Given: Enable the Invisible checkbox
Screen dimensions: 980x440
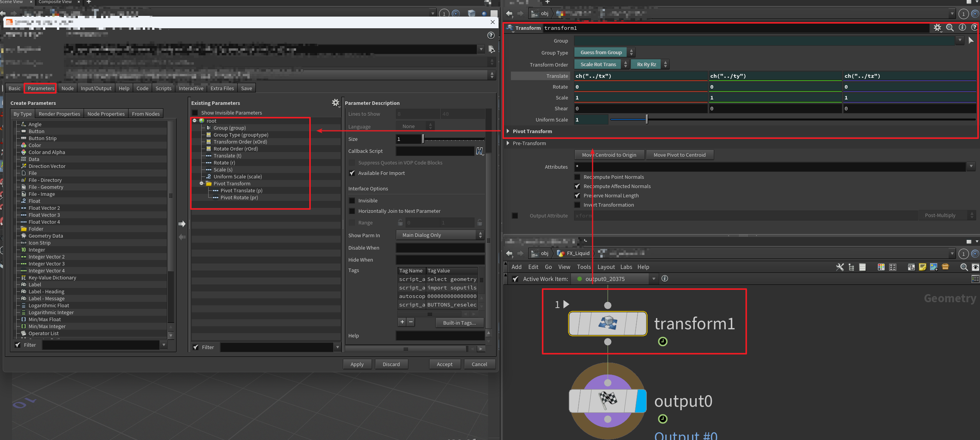Looking at the screenshot, I should 352,200.
